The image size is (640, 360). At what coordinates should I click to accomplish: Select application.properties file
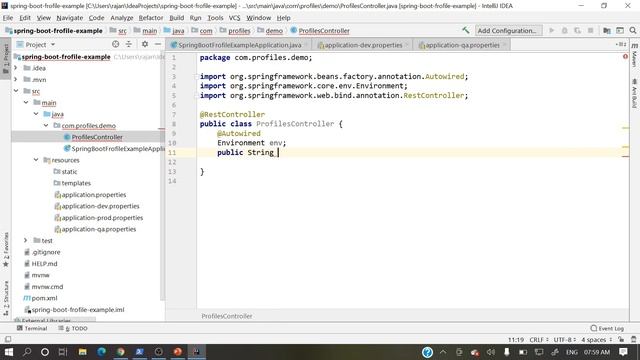click(93, 195)
